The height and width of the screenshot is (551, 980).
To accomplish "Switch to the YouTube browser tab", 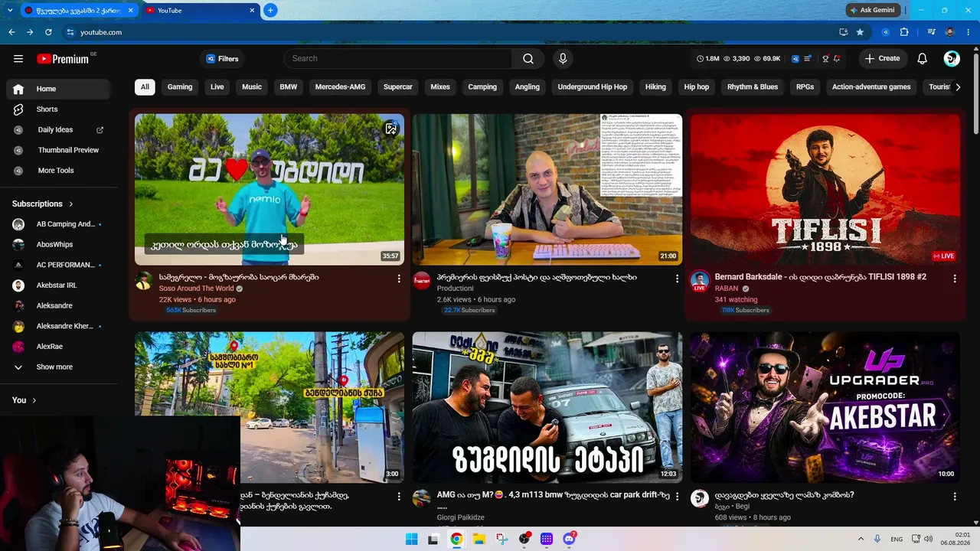I will pyautogui.click(x=201, y=10).
